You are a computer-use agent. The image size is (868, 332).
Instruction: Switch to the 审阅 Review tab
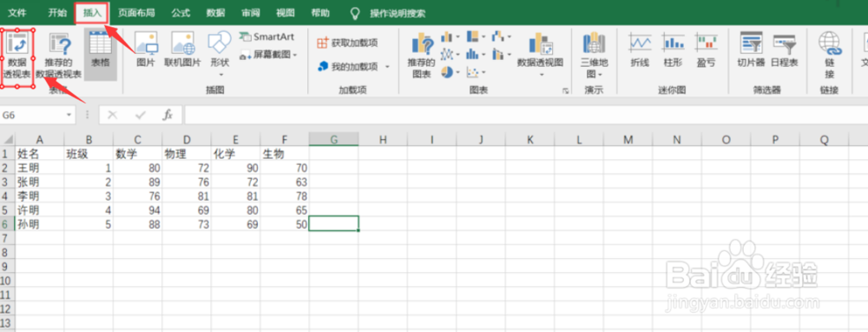pyautogui.click(x=251, y=13)
